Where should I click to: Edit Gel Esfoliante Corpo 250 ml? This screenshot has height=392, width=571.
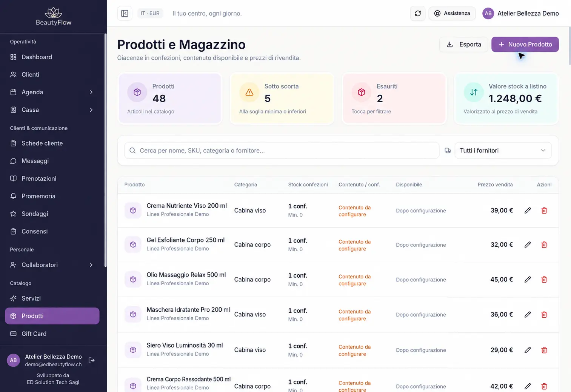pyautogui.click(x=528, y=245)
